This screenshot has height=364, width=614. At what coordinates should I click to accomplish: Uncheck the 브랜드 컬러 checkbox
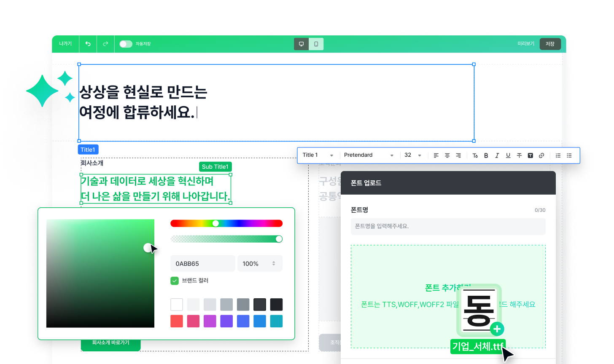pyautogui.click(x=175, y=281)
